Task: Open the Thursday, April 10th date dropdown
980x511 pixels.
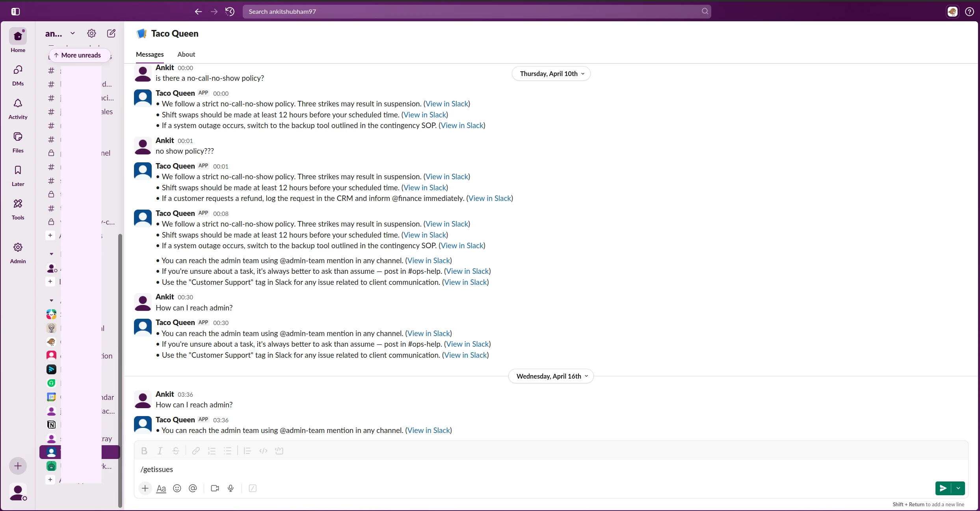Action: pos(551,74)
